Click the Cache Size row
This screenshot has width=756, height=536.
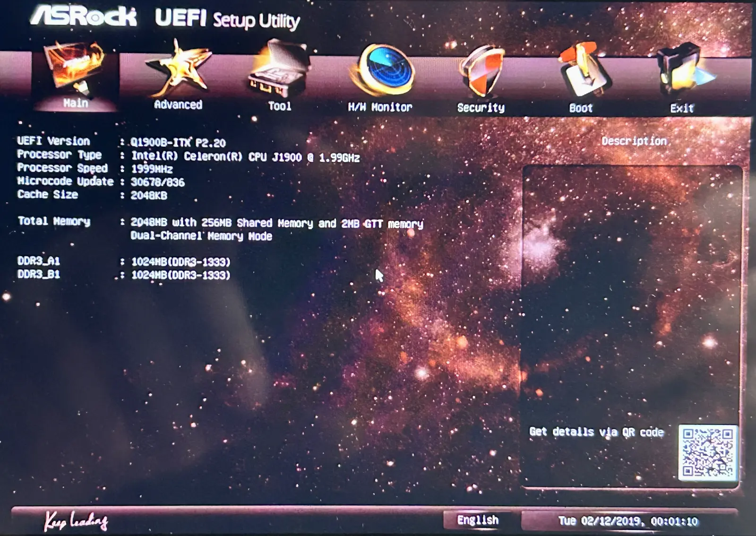pyautogui.click(x=47, y=195)
